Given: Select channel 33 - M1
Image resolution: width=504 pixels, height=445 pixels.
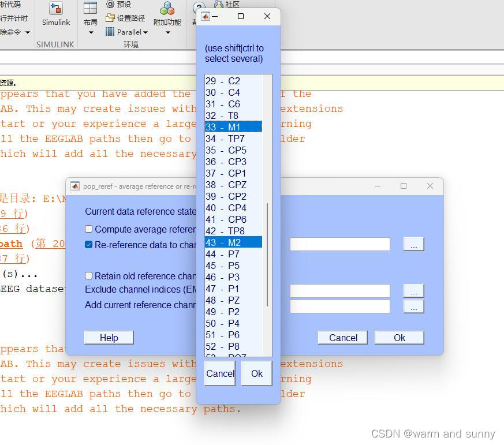Looking at the screenshot, I should pos(234,127).
